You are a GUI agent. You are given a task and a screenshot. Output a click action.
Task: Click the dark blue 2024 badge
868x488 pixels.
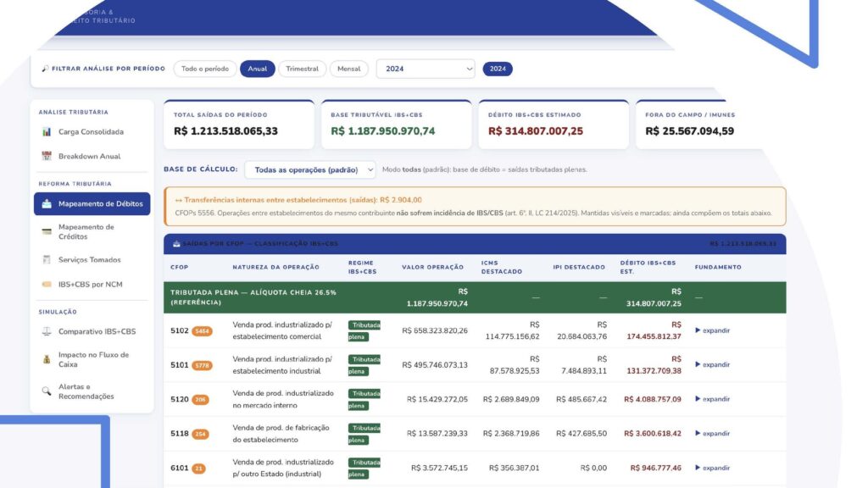click(498, 69)
